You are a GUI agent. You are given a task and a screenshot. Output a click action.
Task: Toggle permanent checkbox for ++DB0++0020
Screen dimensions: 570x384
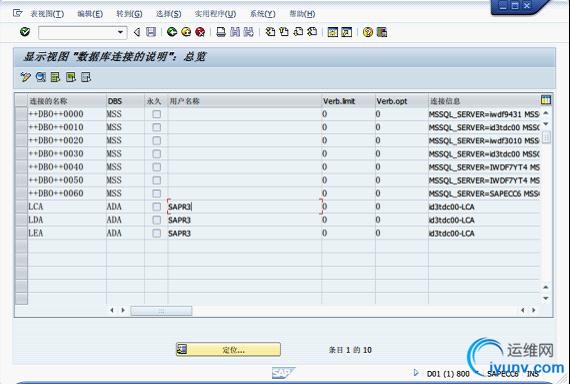pos(157,140)
